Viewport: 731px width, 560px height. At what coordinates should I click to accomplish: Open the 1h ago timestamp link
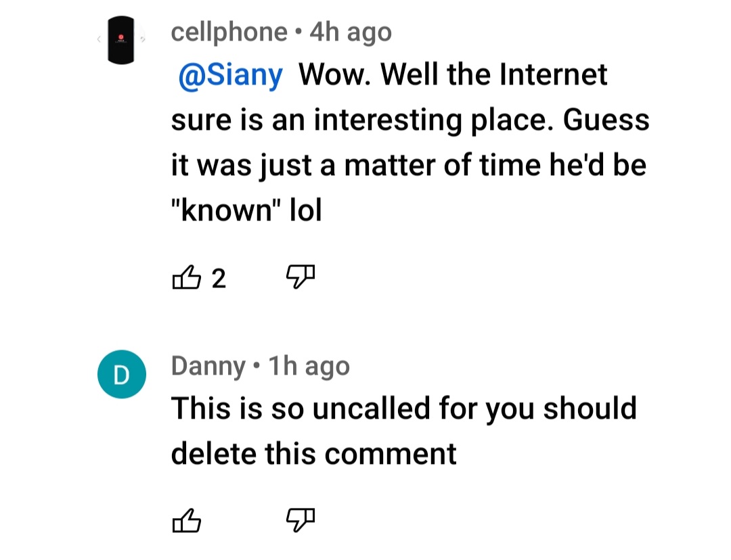pyautogui.click(x=309, y=366)
